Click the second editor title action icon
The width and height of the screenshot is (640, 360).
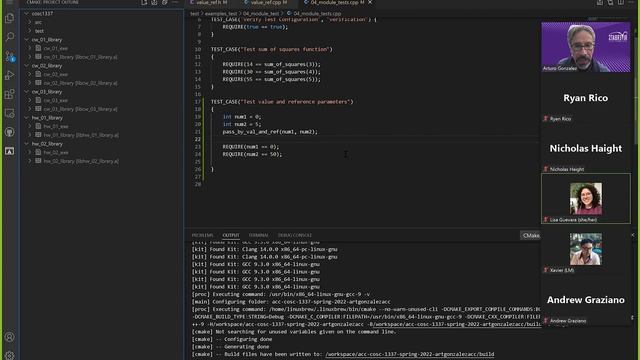click(x=610, y=2)
